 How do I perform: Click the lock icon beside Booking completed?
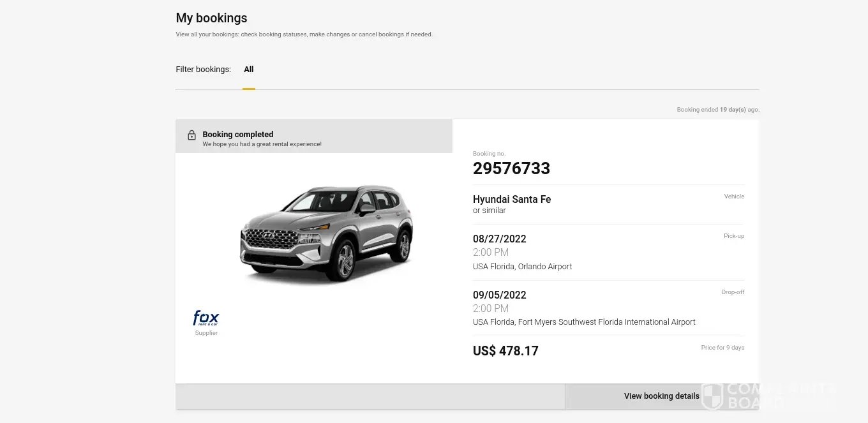(191, 135)
